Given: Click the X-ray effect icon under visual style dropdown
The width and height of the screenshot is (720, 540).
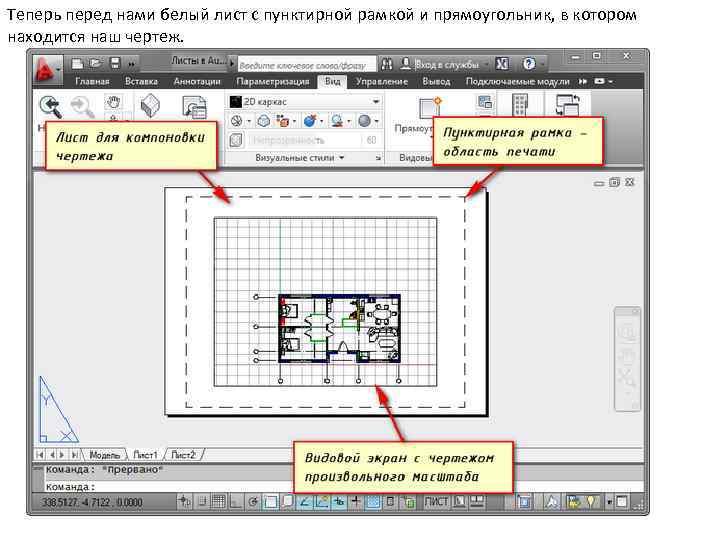Looking at the screenshot, I should pyautogui.click(x=264, y=121).
